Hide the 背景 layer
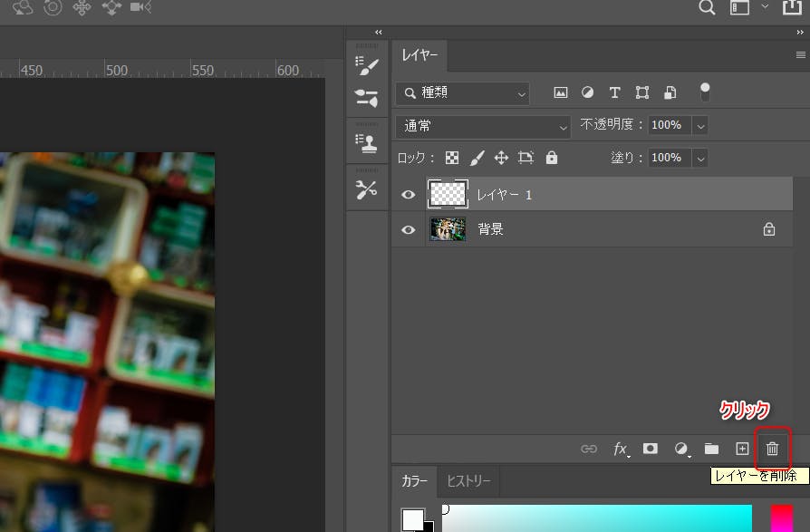The width and height of the screenshot is (810, 532). tap(409, 229)
